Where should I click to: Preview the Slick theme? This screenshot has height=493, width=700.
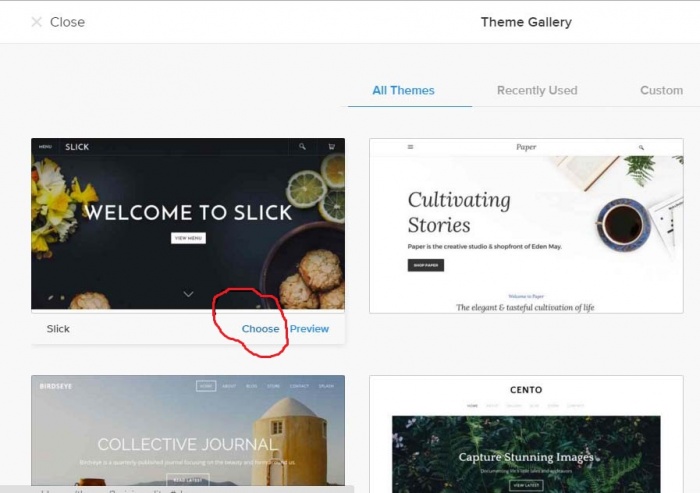coord(309,329)
